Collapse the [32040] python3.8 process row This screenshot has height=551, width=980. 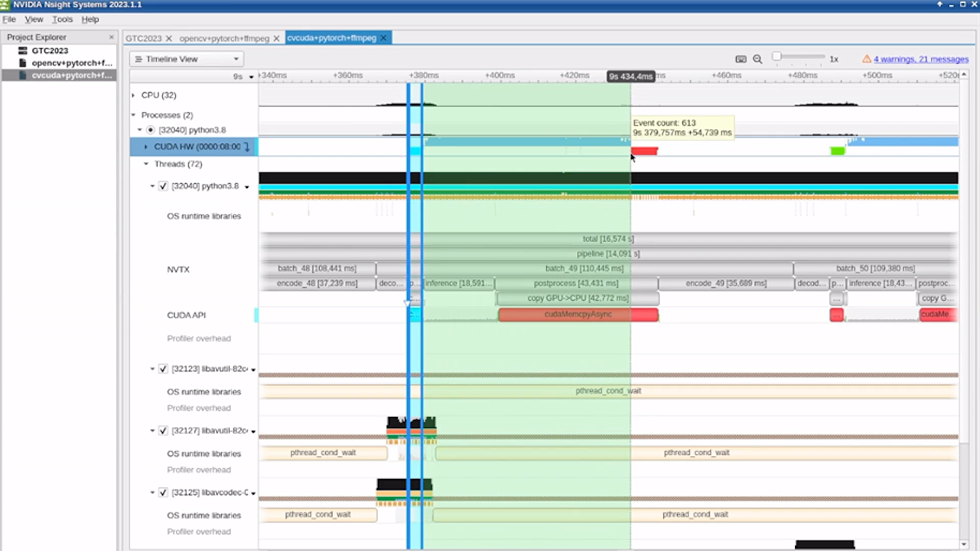(140, 130)
